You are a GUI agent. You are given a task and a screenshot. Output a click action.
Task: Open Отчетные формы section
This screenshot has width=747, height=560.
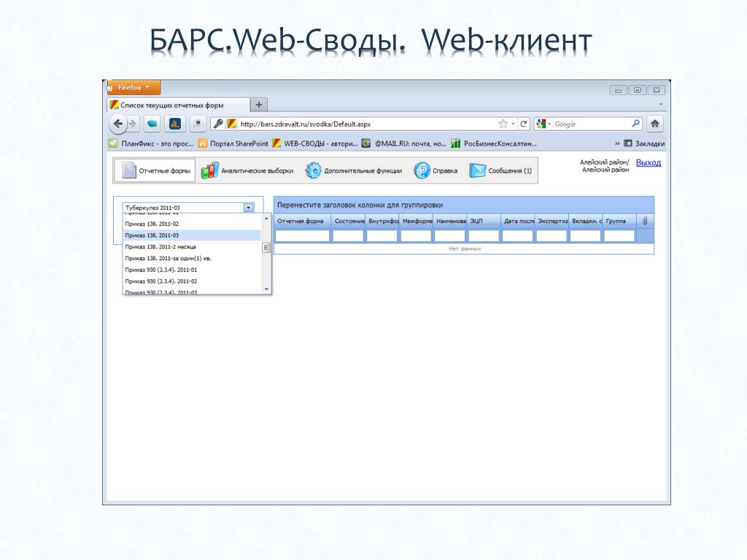pyautogui.click(x=155, y=171)
